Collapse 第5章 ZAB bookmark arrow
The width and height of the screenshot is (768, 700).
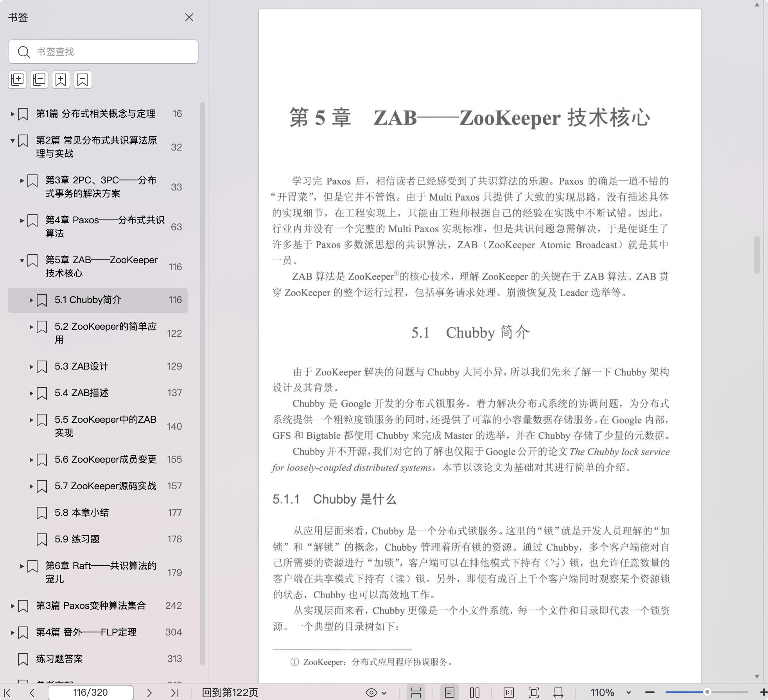click(x=22, y=260)
